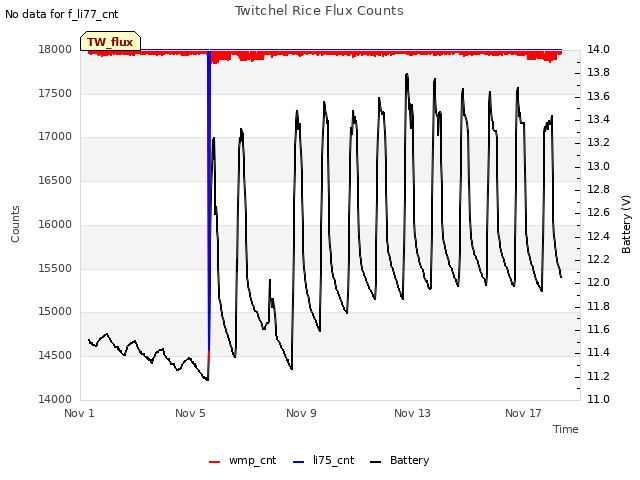Click the 17500 Counts tick label
The image size is (640, 480).
coord(55,93)
